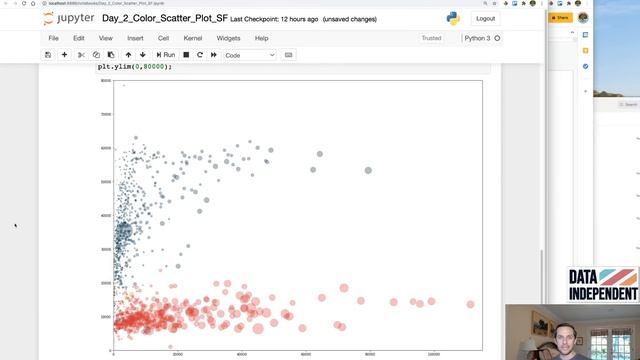Open the blue Tasks checkmark icon in the side panel
Screen dimensions: 640x360
585,66
